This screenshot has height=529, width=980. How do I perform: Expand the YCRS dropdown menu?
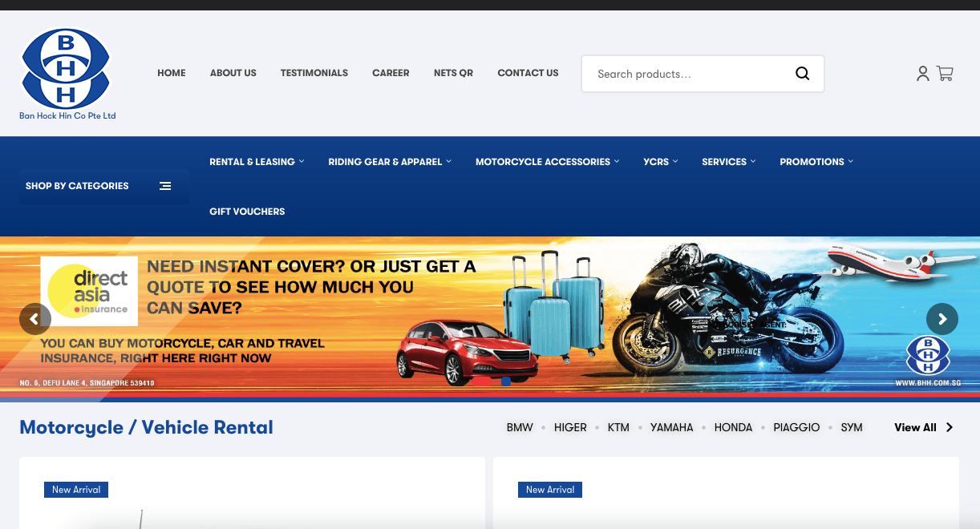pos(661,162)
